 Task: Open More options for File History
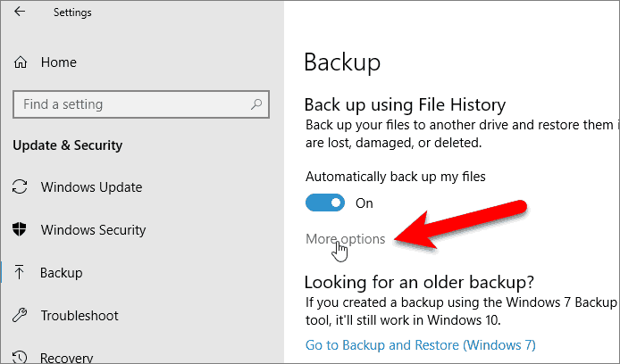click(345, 239)
